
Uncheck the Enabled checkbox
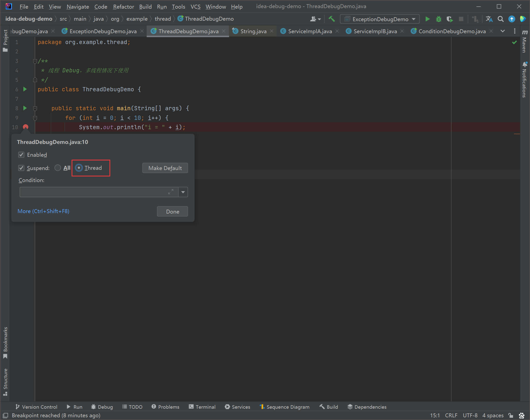21,155
